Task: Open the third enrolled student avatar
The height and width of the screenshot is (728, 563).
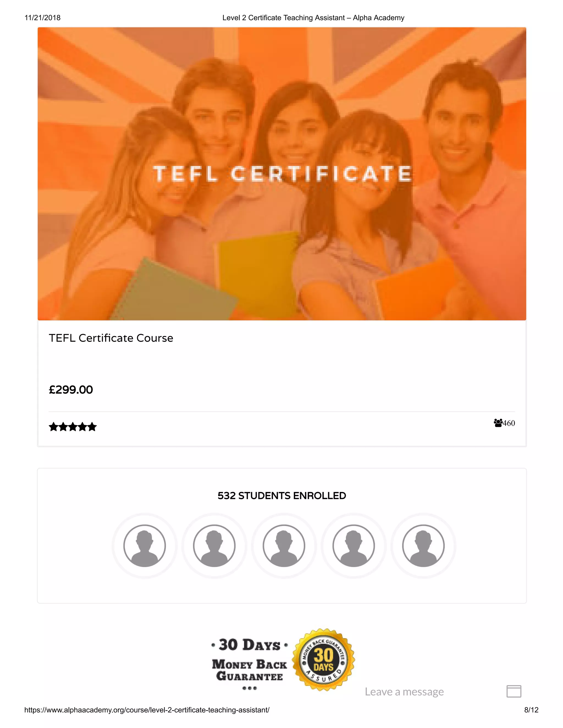Action: (x=284, y=546)
